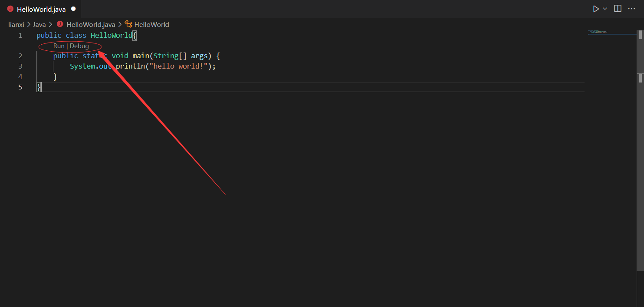Click the Java file icon on the tab
The width and height of the screenshot is (644, 307).
pyautogui.click(x=10, y=9)
